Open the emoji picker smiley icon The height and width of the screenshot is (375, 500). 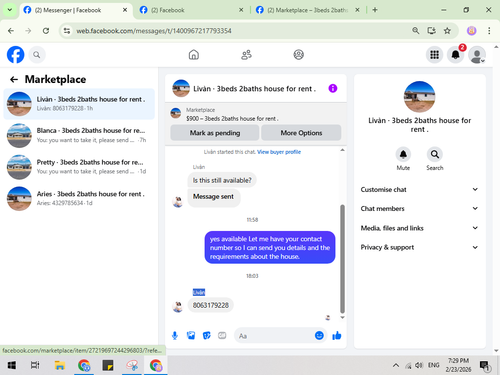(319, 335)
